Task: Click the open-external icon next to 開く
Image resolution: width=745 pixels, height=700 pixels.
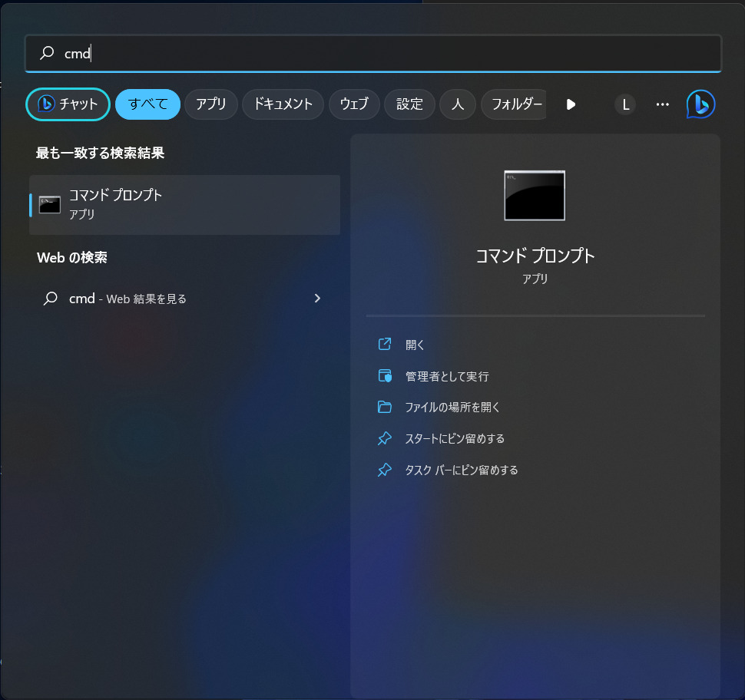Action: pyautogui.click(x=384, y=344)
